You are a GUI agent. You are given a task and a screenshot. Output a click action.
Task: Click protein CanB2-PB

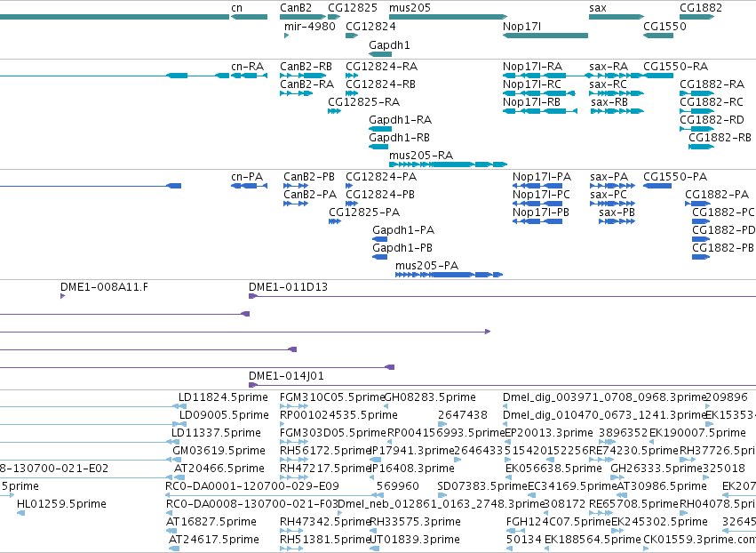tap(309, 177)
